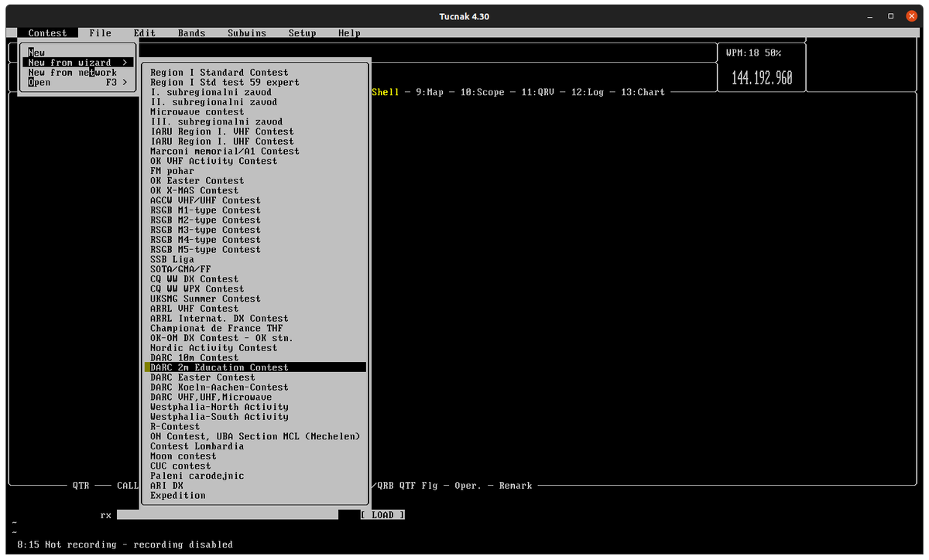Close the Contest menu in the menu bar
Screen dimensions: 929x560
point(48,33)
